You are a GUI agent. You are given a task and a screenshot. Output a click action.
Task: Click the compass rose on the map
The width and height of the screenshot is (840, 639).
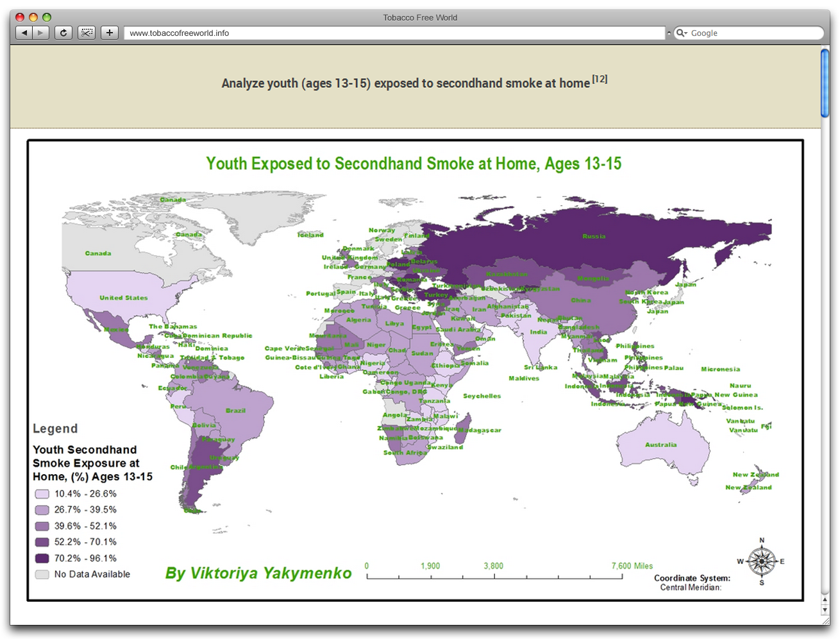pos(761,561)
